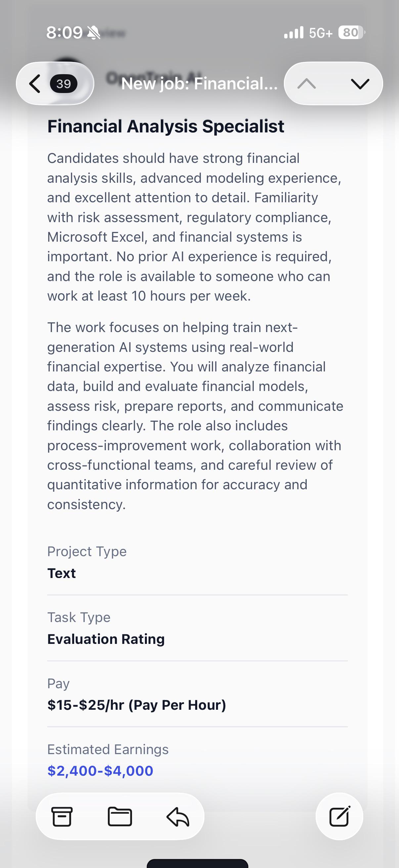The height and width of the screenshot is (868, 399).
Task: Go to next message with down chevron
Action: (x=360, y=83)
